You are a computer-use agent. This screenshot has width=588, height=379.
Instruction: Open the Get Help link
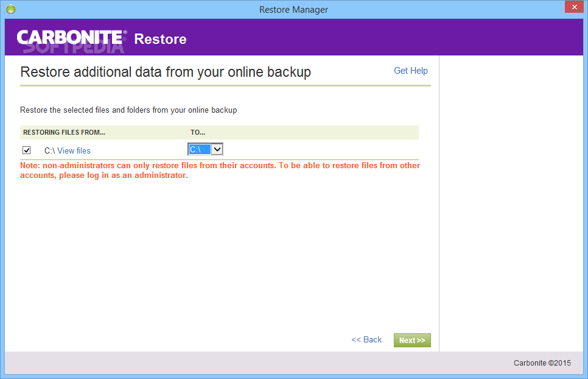[411, 71]
